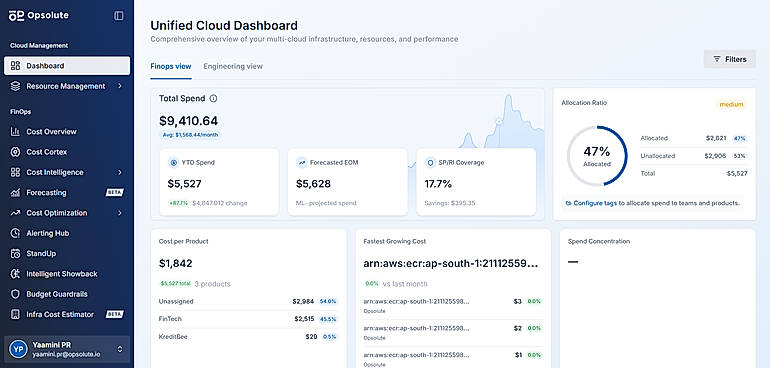
Task: Click the Cost Optimization trend icon
Action: click(15, 213)
